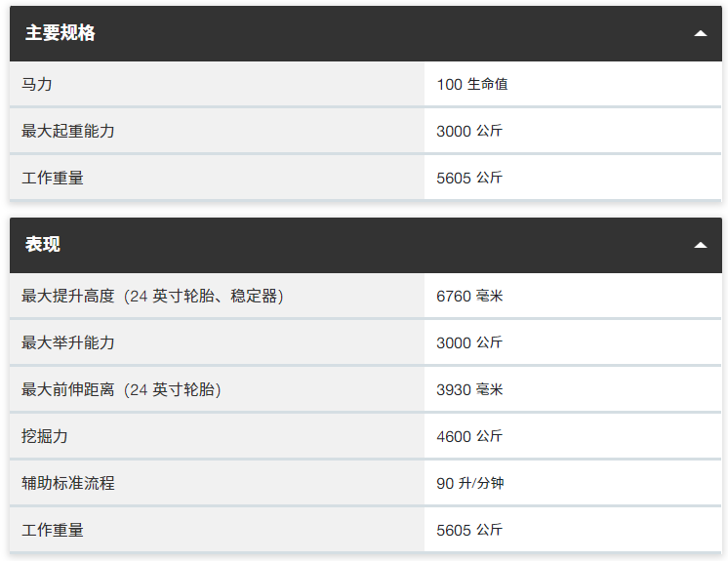This screenshot has width=728, height=561.
Task: Click the 5605 公斤 value in 主要规格 section
Action: point(469,178)
